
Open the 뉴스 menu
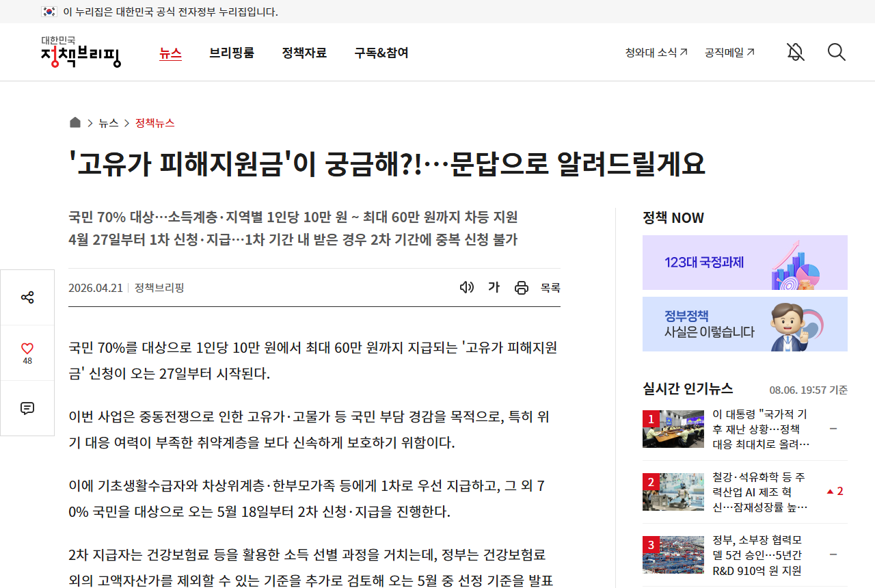[x=170, y=53]
